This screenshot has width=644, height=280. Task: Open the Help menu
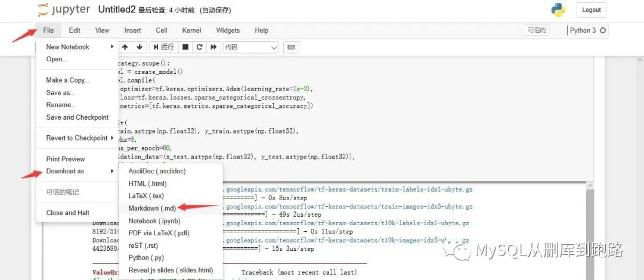click(262, 30)
